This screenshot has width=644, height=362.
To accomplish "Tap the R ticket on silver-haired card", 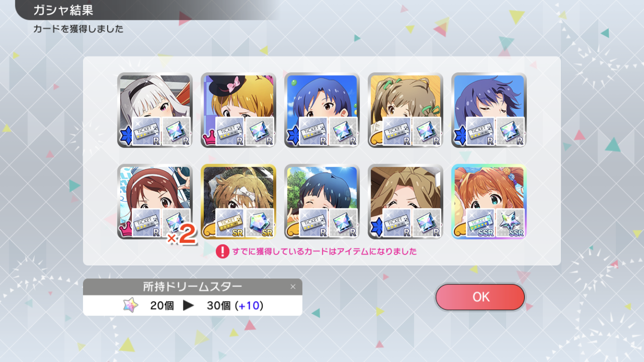I will point(147,131).
